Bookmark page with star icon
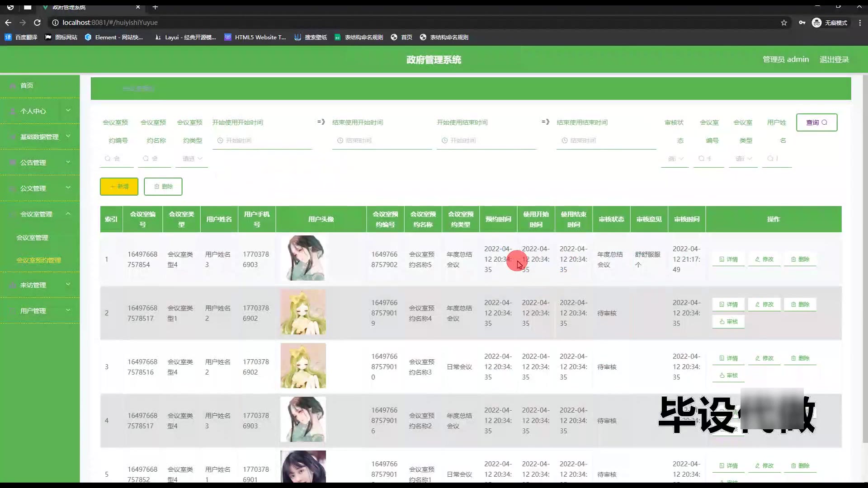Screen dimensions: 868x488 [x=784, y=23]
